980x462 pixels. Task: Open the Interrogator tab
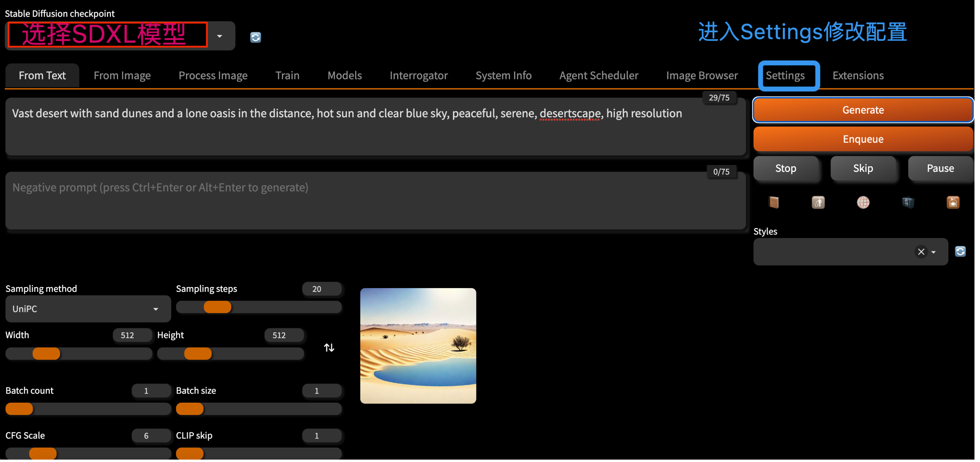click(x=418, y=75)
